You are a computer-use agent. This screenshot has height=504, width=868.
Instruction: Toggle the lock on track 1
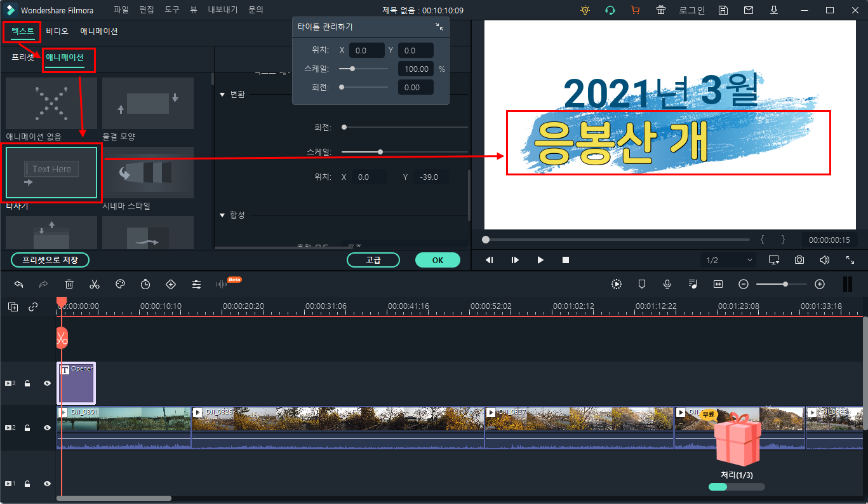click(x=27, y=484)
